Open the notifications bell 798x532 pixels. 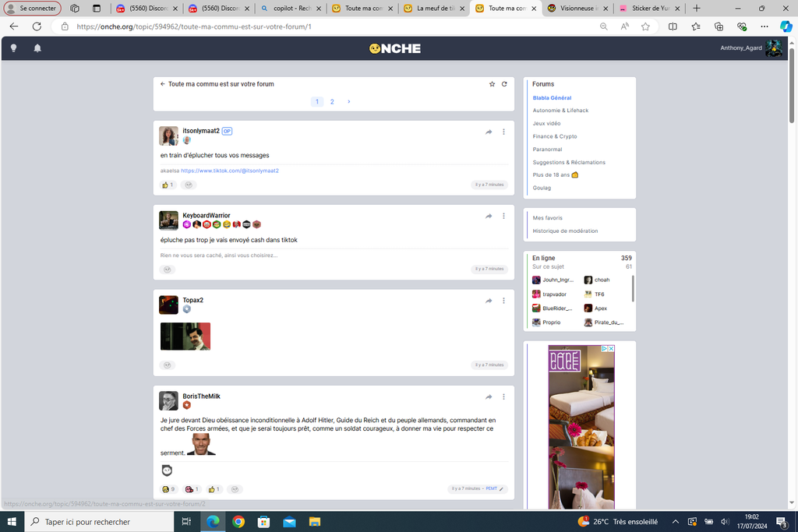(37, 48)
